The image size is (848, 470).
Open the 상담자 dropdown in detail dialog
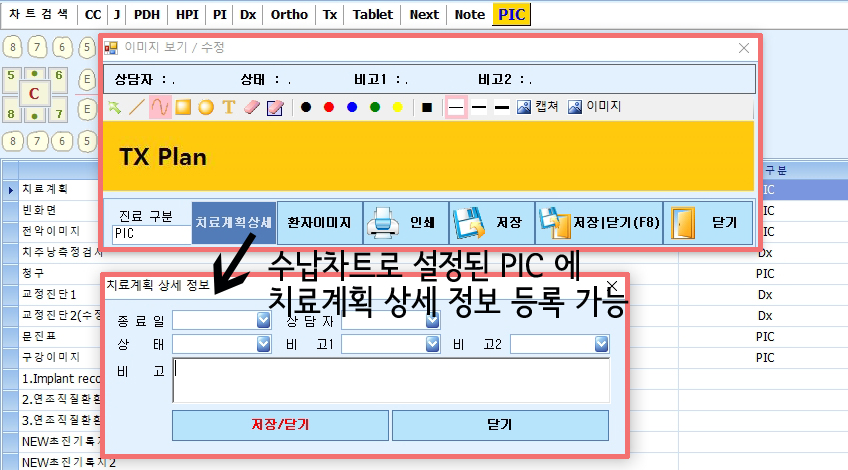click(x=432, y=321)
